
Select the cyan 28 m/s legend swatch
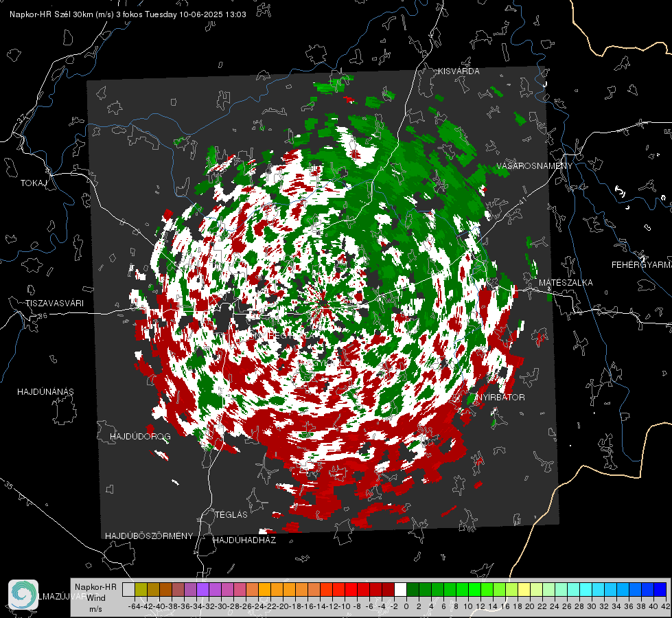click(586, 590)
